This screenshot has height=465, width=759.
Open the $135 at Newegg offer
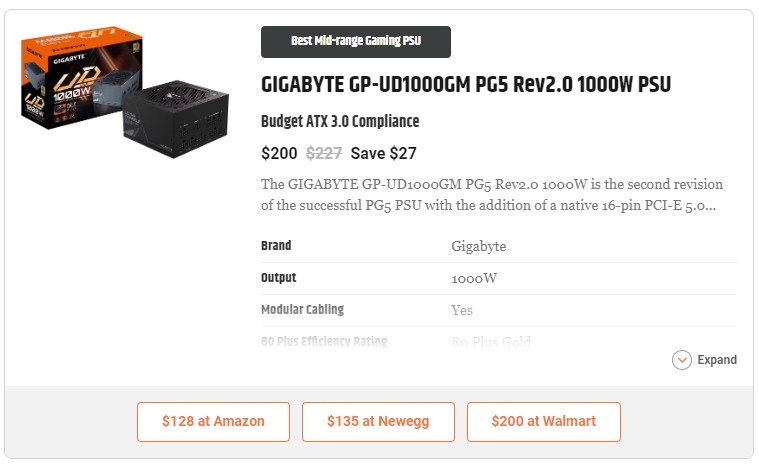[378, 422]
